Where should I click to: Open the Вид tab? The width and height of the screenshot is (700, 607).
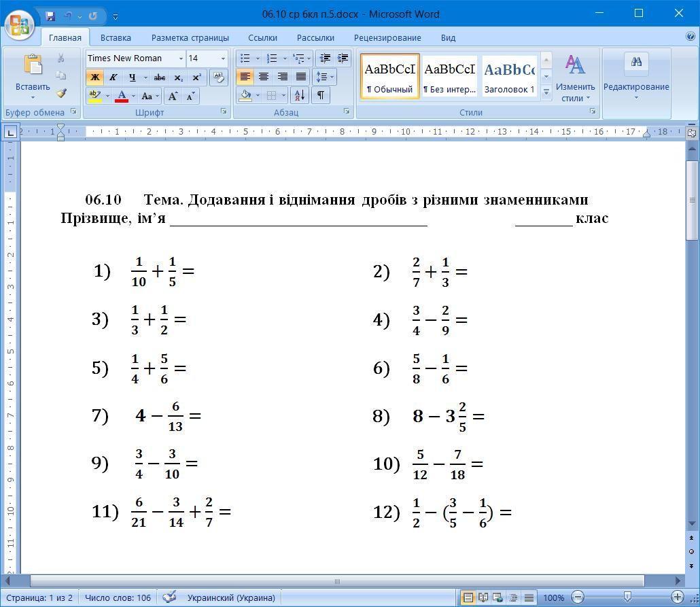coord(449,38)
